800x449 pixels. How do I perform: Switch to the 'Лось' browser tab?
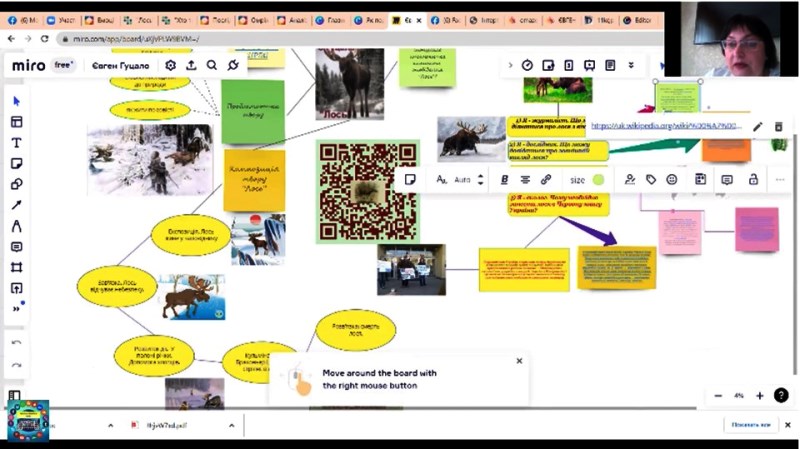click(x=139, y=20)
